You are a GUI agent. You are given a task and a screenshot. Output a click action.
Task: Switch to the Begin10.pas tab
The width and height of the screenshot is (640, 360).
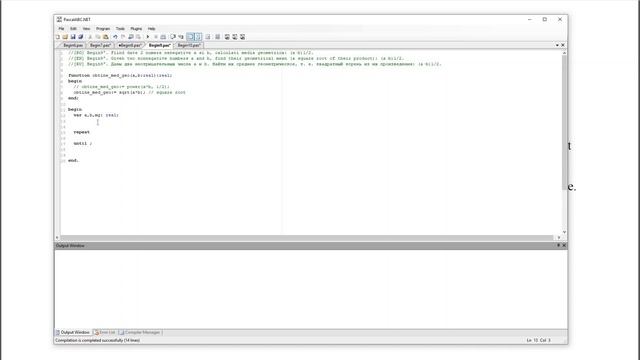(x=189, y=45)
